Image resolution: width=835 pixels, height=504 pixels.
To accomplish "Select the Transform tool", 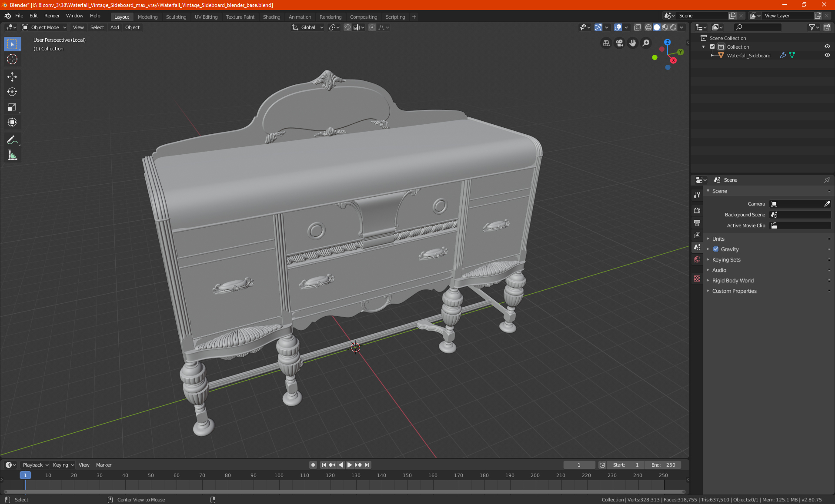I will tap(12, 123).
